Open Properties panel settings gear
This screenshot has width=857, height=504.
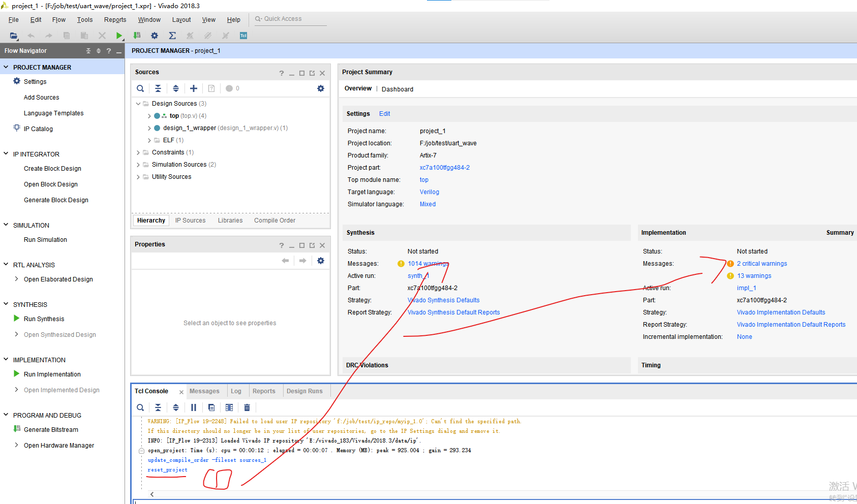pos(321,261)
